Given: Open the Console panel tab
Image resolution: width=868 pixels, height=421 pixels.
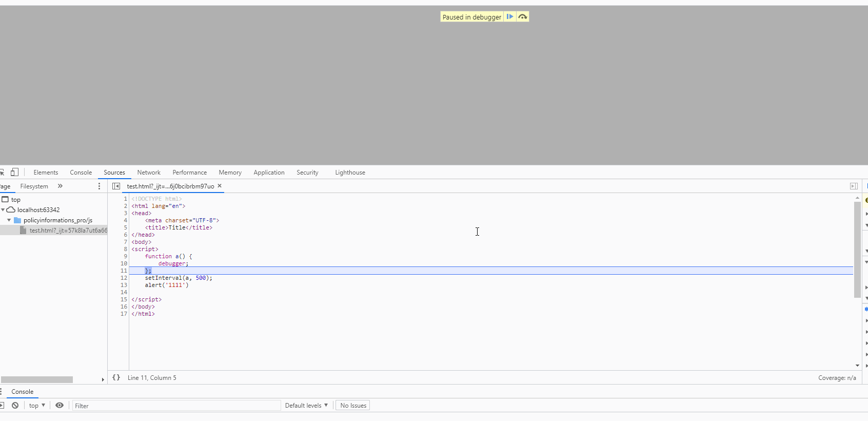Looking at the screenshot, I should [81, 173].
